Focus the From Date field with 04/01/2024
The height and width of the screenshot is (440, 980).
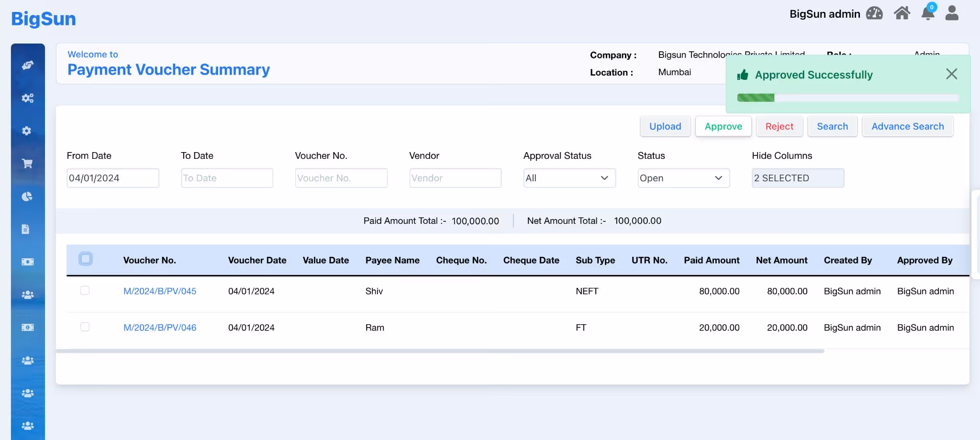[x=112, y=178]
